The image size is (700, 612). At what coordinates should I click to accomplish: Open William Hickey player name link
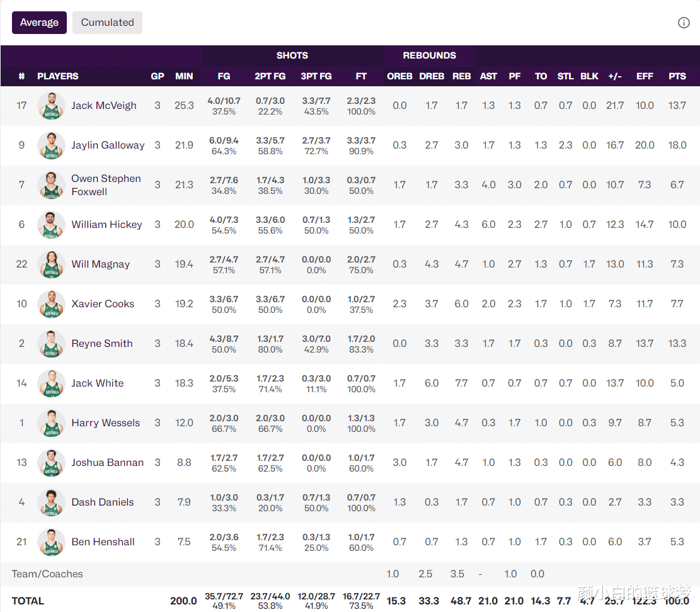click(106, 225)
